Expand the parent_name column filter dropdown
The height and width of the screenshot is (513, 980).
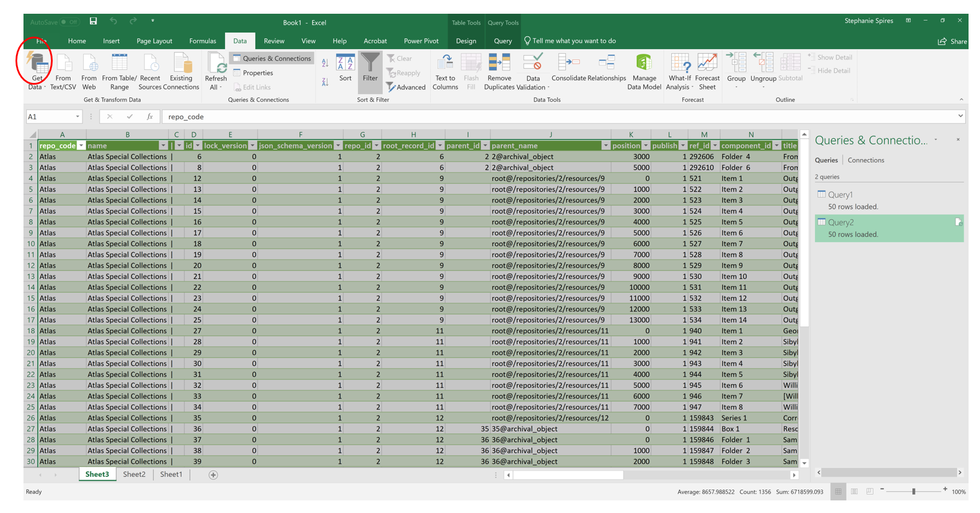pos(605,145)
